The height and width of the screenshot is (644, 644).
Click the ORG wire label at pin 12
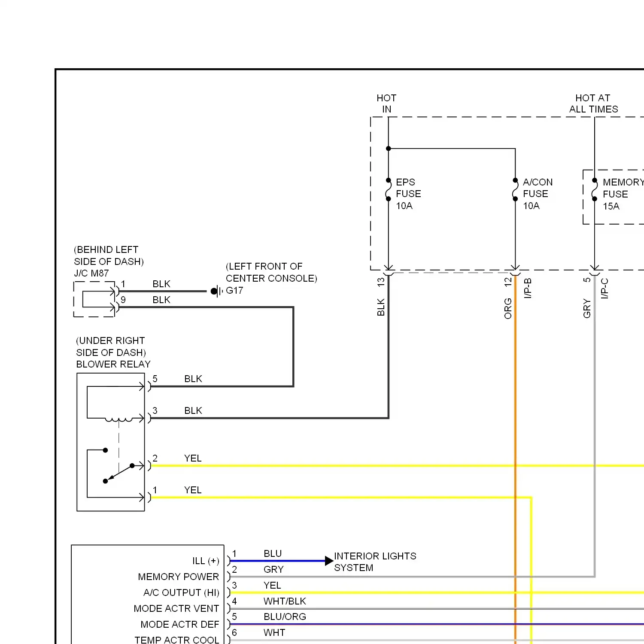pos(508,308)
